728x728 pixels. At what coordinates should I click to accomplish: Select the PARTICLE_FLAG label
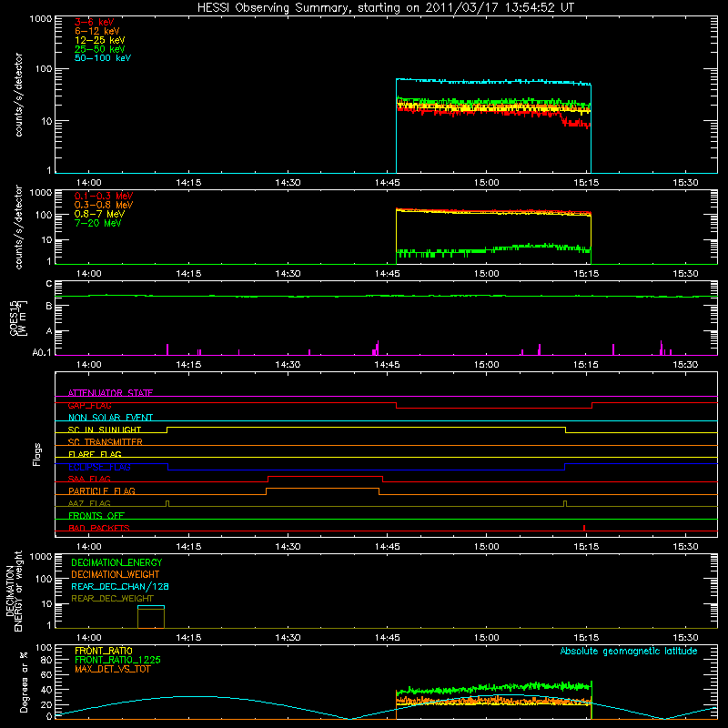(102, 490)
